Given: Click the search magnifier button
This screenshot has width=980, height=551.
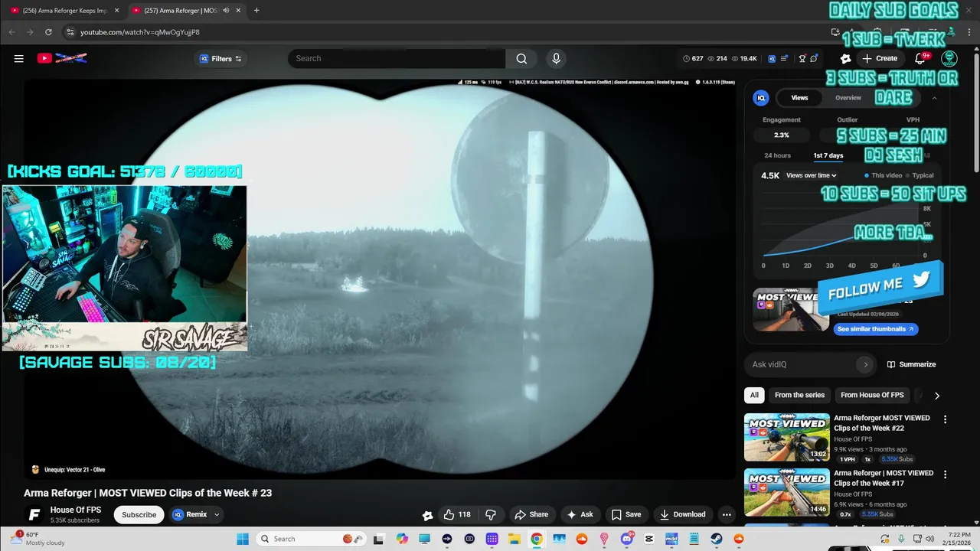Looking at the screenshot, I should [x=521, y=58].
